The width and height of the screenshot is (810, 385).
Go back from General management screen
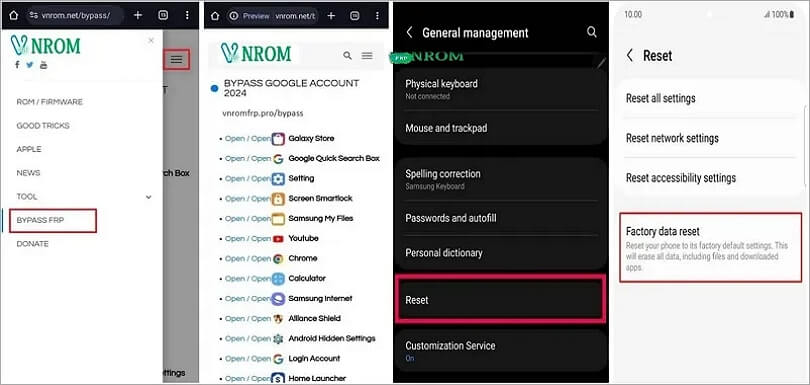point(409,33)
